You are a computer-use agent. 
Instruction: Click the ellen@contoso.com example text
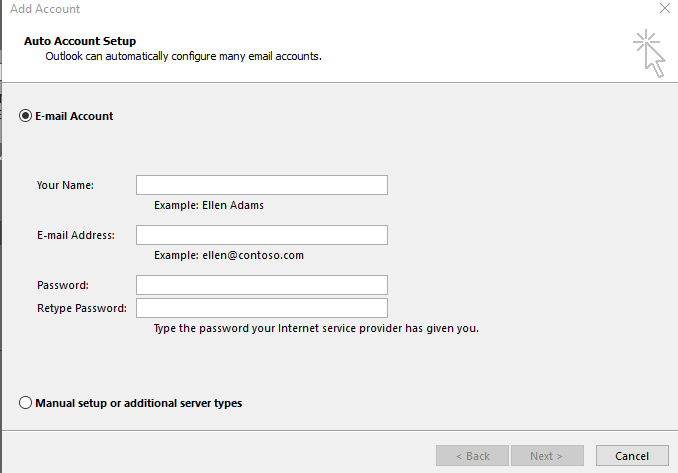tap(253, 255)
